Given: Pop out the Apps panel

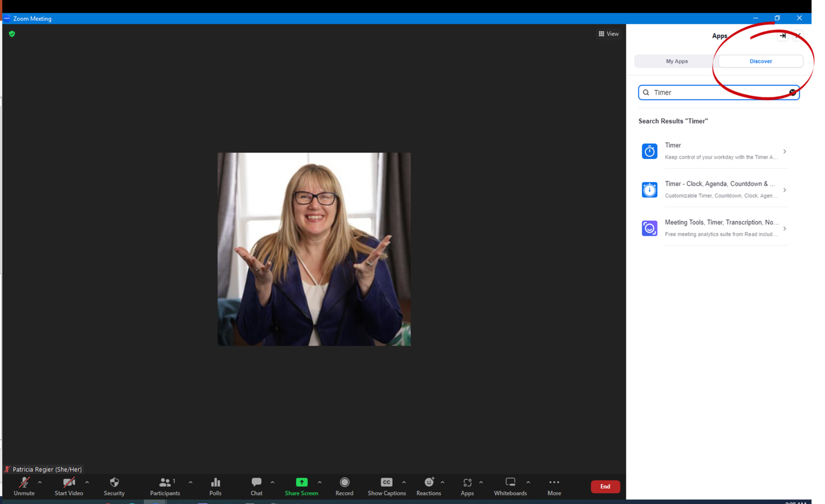Looking at the screenshot, I should point(782,36).
